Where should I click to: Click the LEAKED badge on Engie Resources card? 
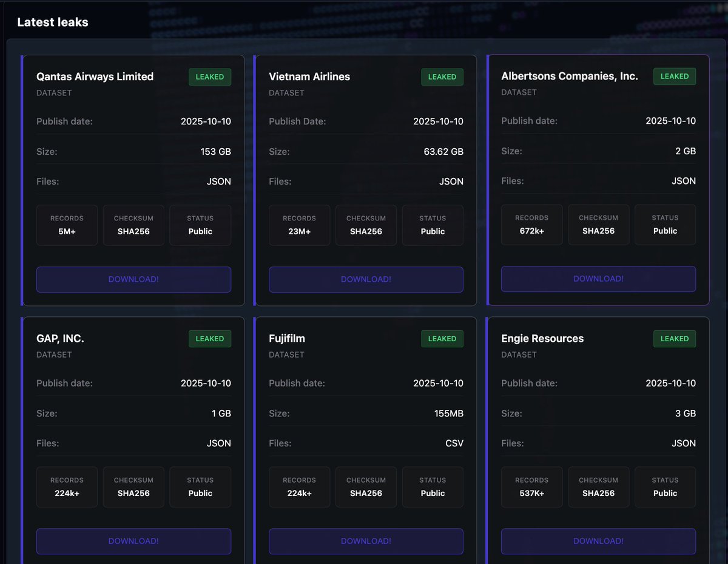675,339
